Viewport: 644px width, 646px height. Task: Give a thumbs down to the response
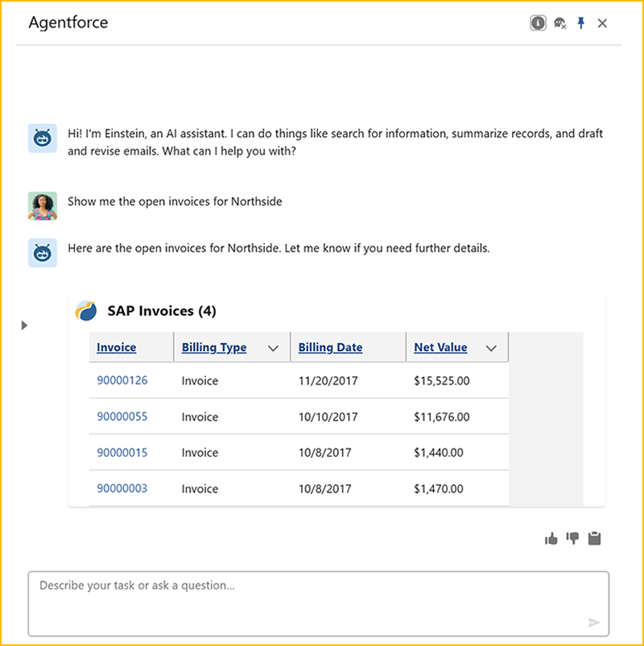pos(572,539)
